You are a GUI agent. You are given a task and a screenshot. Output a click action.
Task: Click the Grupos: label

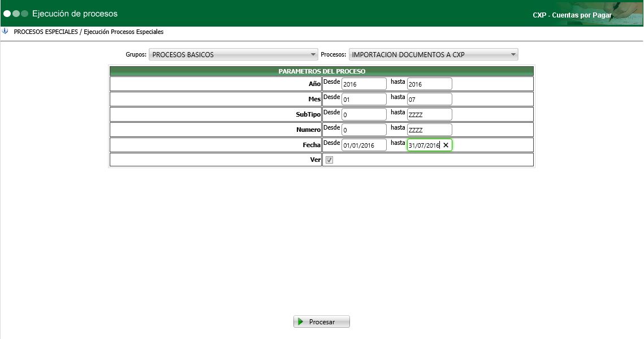pos(136,54)
